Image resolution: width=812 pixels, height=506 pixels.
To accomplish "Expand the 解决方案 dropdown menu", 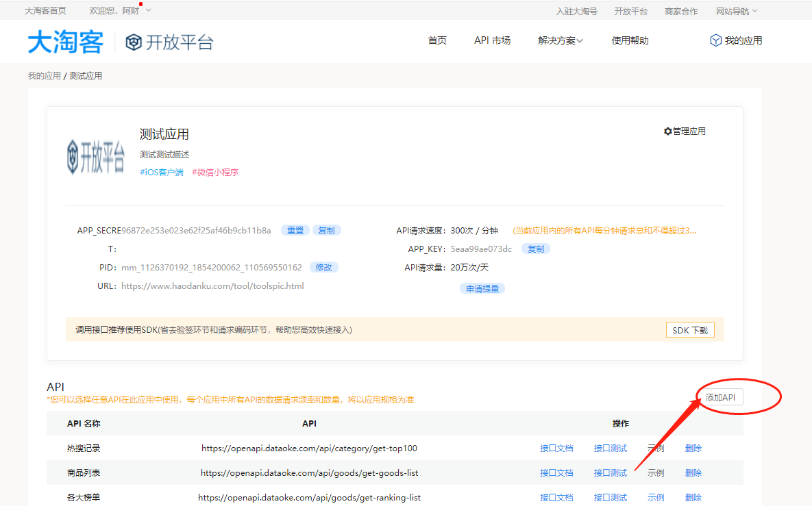I will point(560,41).
